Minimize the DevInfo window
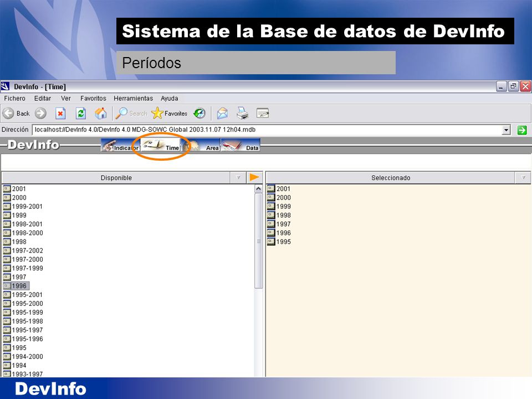532x399 pixels. [501, 86]
